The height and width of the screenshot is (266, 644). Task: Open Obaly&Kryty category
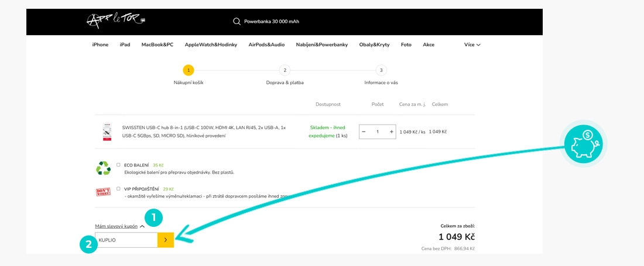pyautogui.click(x=374, y=44)
